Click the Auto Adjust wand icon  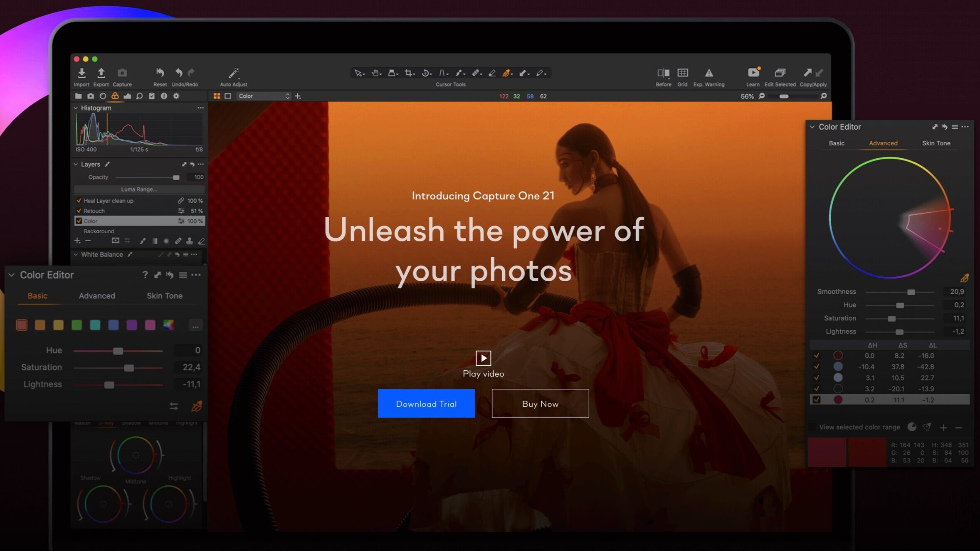pyautogui.click(x=234, y=73)
